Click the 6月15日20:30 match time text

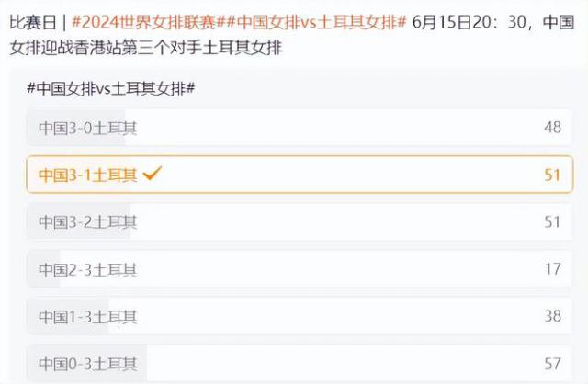pyautogui.click(x=470, y=21)
